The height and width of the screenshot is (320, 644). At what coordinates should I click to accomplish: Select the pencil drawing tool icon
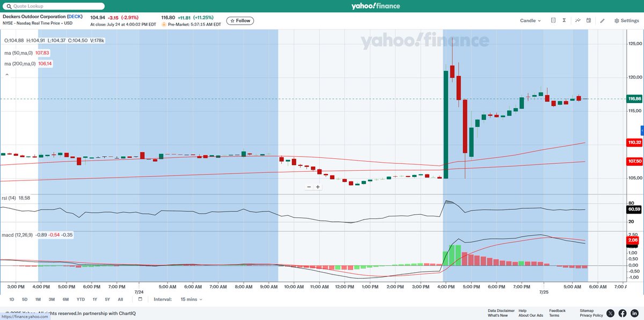602,20
